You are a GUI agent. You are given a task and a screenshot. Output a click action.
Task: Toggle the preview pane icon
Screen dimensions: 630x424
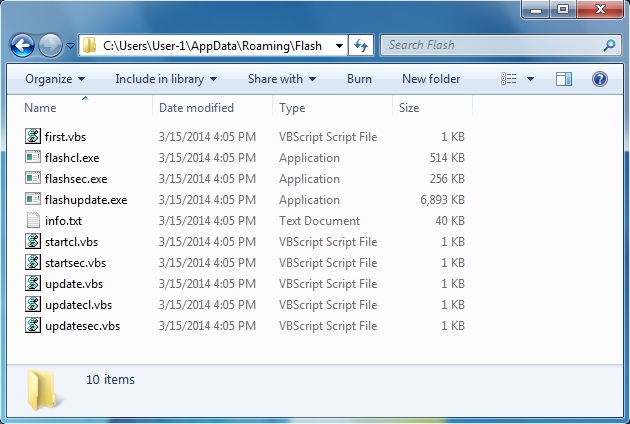point(564,79)
